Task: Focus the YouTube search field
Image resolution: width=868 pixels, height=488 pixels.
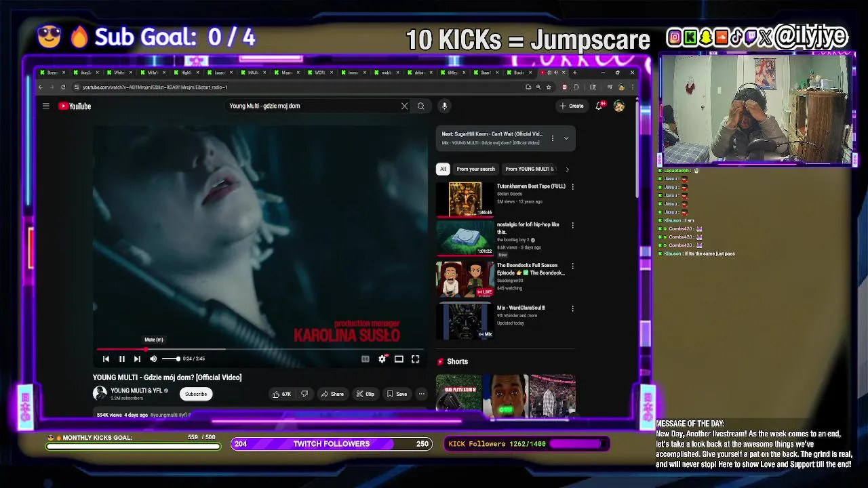Action: 312,106
